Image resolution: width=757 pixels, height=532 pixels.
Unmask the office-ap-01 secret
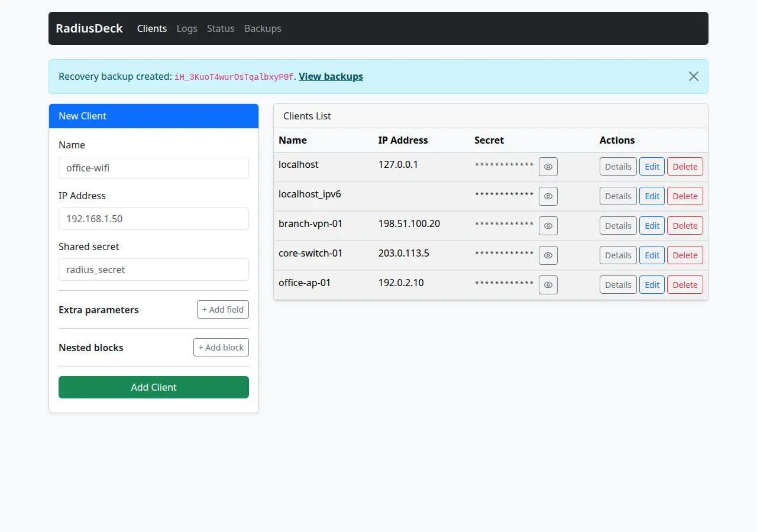pos(548,285)
